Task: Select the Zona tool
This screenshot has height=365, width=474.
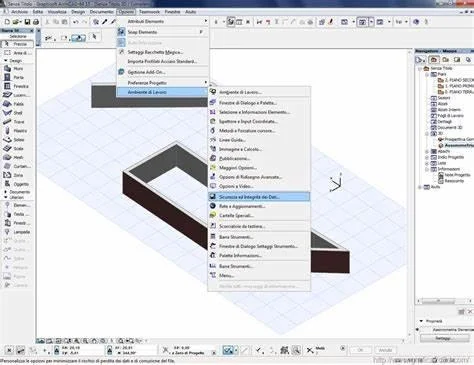Action: coord(17,175)
